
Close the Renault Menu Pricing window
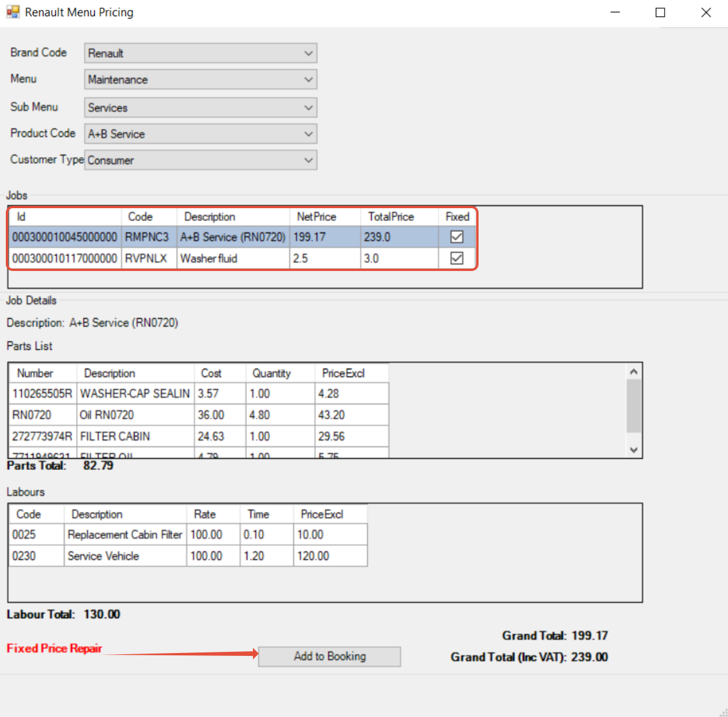[706, 12]
